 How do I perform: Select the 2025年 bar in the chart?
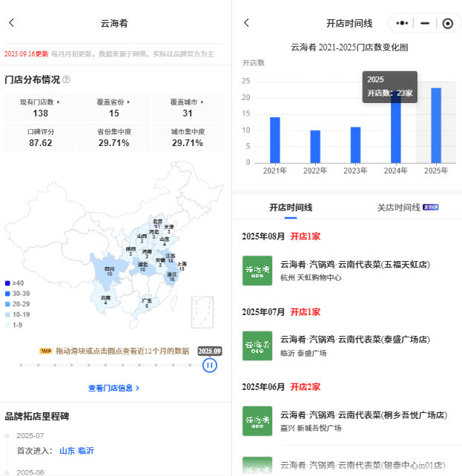[436, 125]
